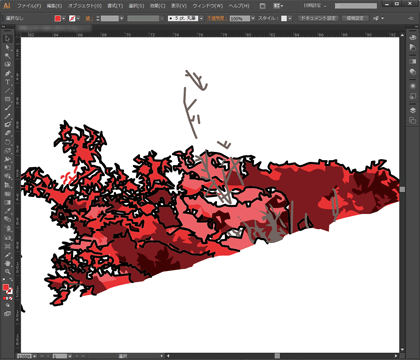420x360 pixels.
Task: Click the ドキュメント設定 button
Action: point(318,18)
